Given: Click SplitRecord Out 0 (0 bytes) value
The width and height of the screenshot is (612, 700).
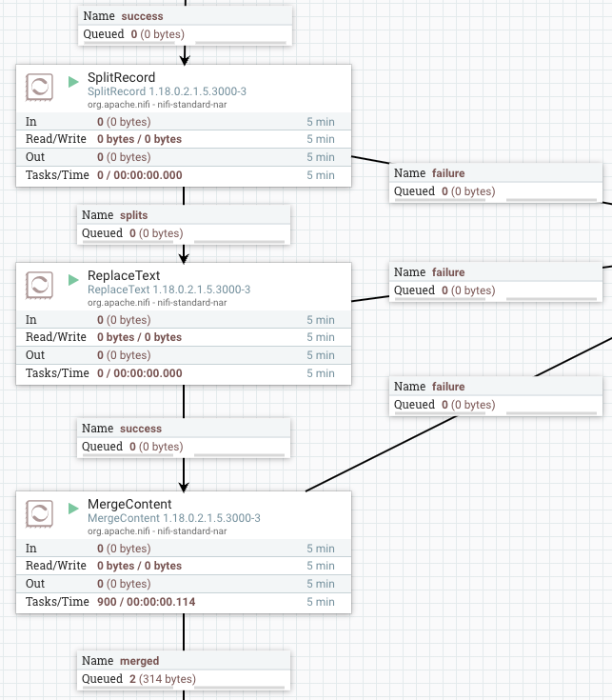Looking at the screenshot, I should point(124,157).
